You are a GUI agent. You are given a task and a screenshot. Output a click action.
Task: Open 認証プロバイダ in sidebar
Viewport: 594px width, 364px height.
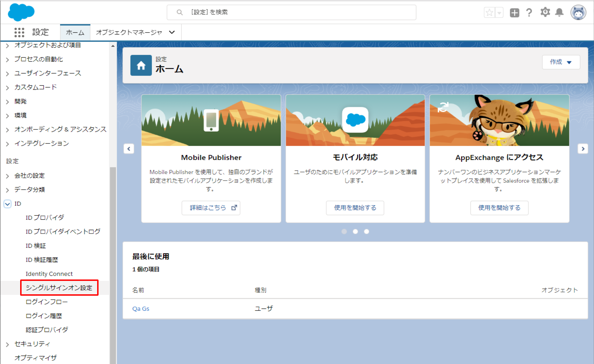(47, 330)
